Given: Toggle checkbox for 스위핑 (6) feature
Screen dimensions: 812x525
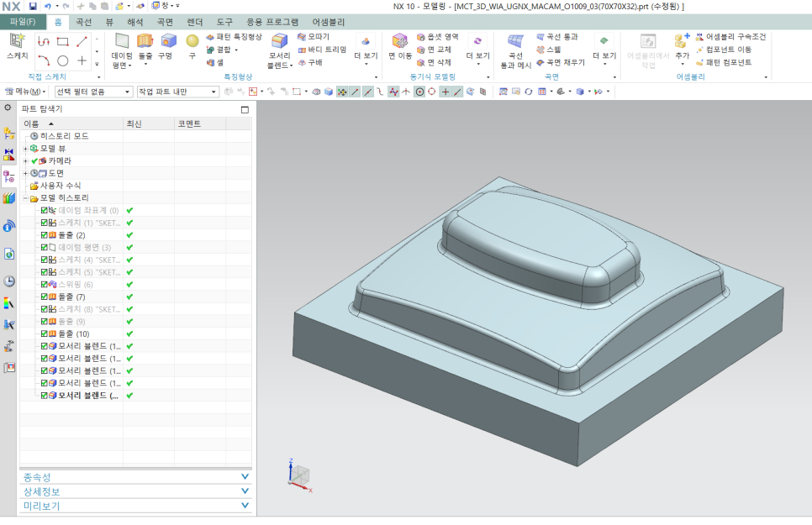Looking at the screenshot, I should pyautogui.click(x=45, y=284).
